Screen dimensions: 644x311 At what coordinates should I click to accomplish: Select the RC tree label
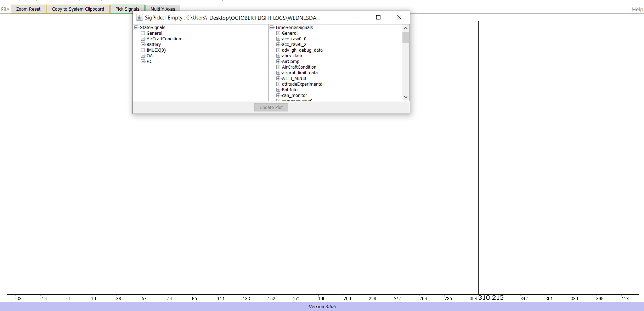[x=149, y=62]
